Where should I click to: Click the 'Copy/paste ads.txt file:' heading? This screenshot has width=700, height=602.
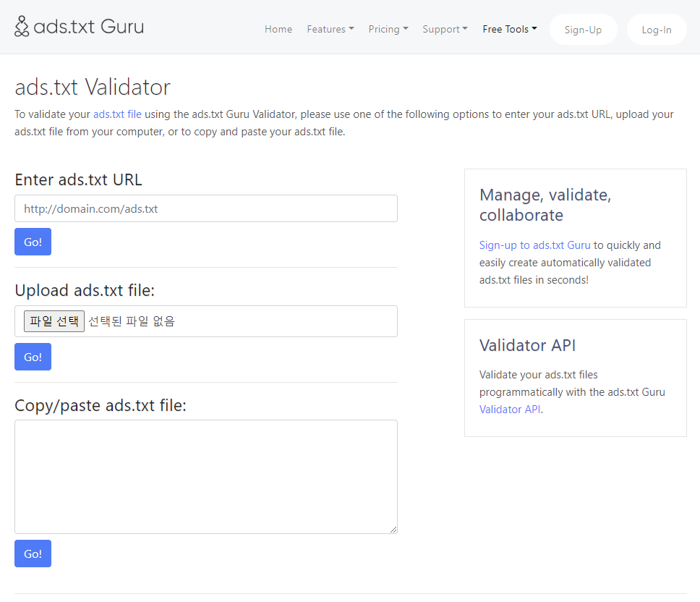tap(101, 405)
